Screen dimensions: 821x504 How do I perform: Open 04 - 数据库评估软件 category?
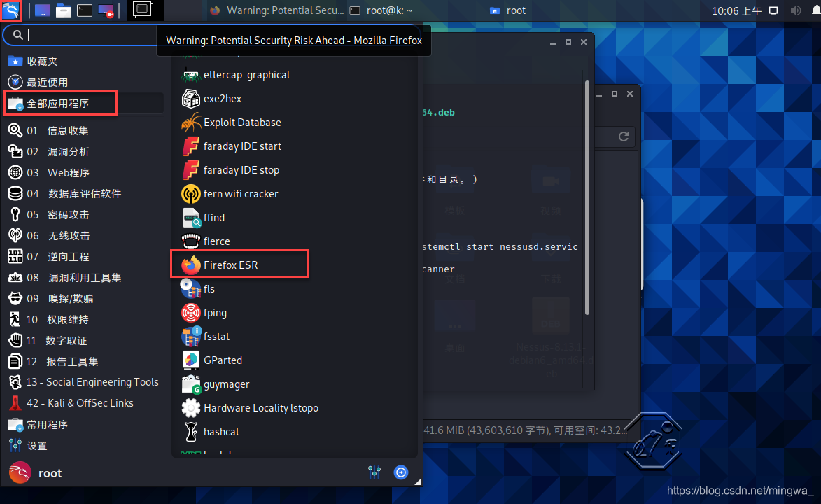click(84, 193)
